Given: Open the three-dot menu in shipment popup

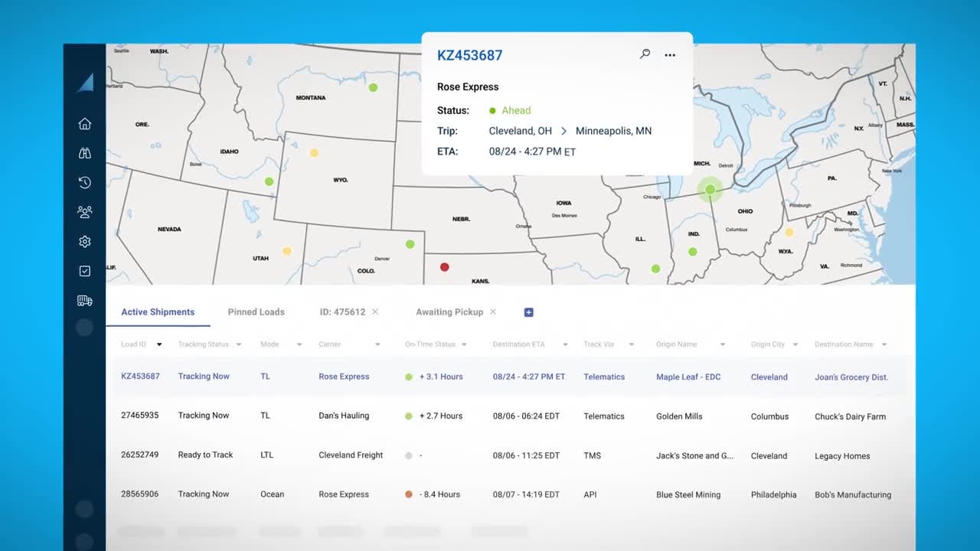Looking at the screenshot, I should coord(670,55).
